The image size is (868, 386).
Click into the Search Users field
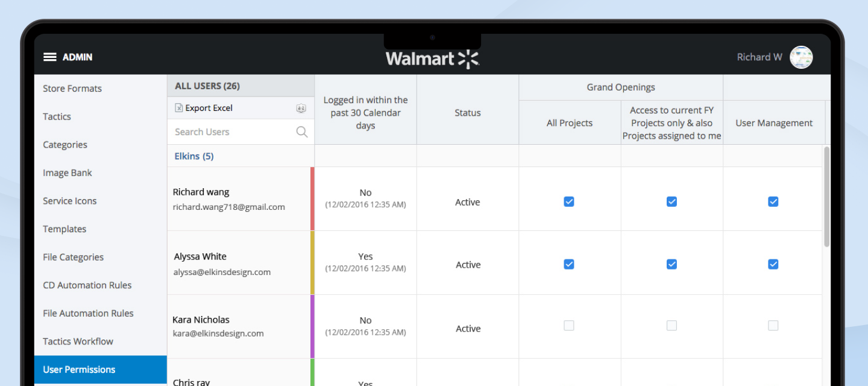coord(232,132)
